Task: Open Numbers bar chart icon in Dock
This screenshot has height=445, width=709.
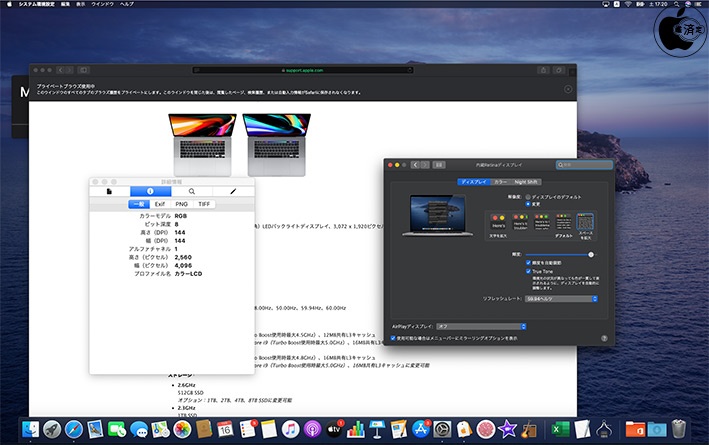Action: pos(355,429)
